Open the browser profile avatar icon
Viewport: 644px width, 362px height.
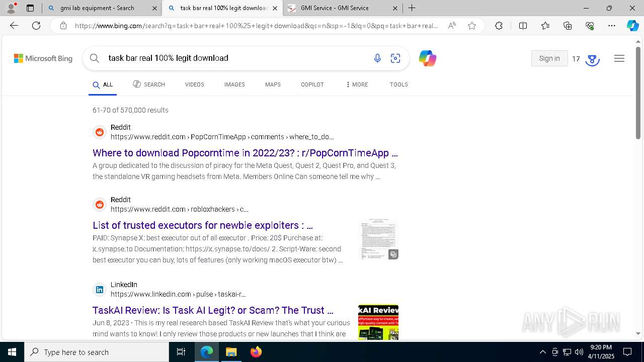pos(11,8)
